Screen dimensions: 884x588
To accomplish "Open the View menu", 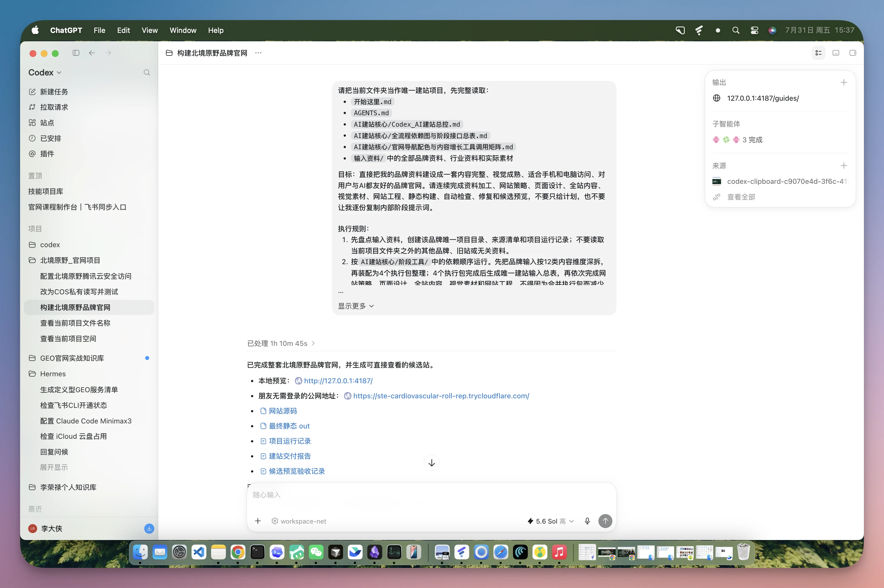I will [x=150, y=30].
